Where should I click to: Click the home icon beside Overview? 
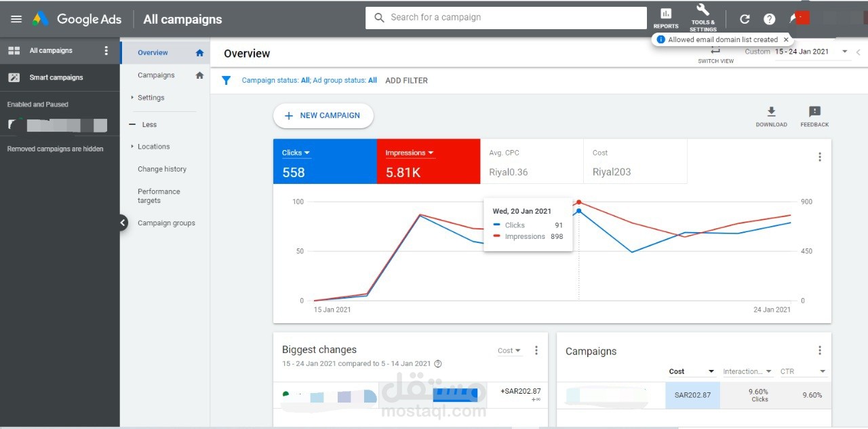tap(199, 53)
